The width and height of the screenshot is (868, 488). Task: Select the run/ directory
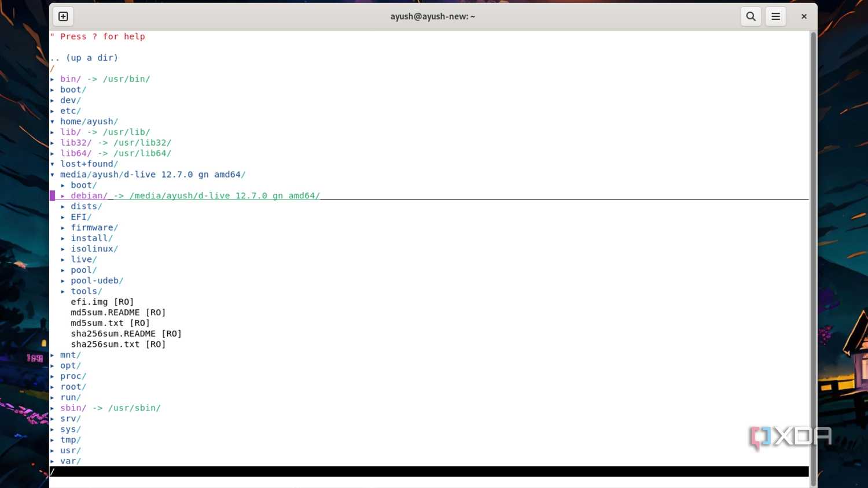pos(70,397)
